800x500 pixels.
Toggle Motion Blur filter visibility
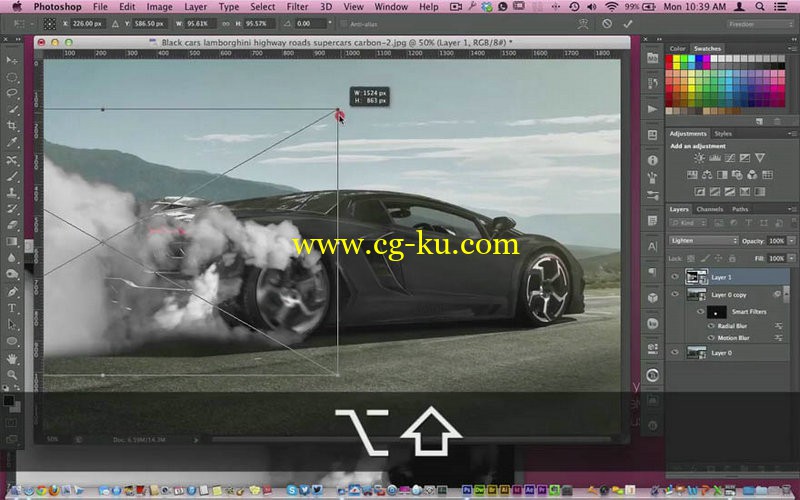(x=711, y=338)
